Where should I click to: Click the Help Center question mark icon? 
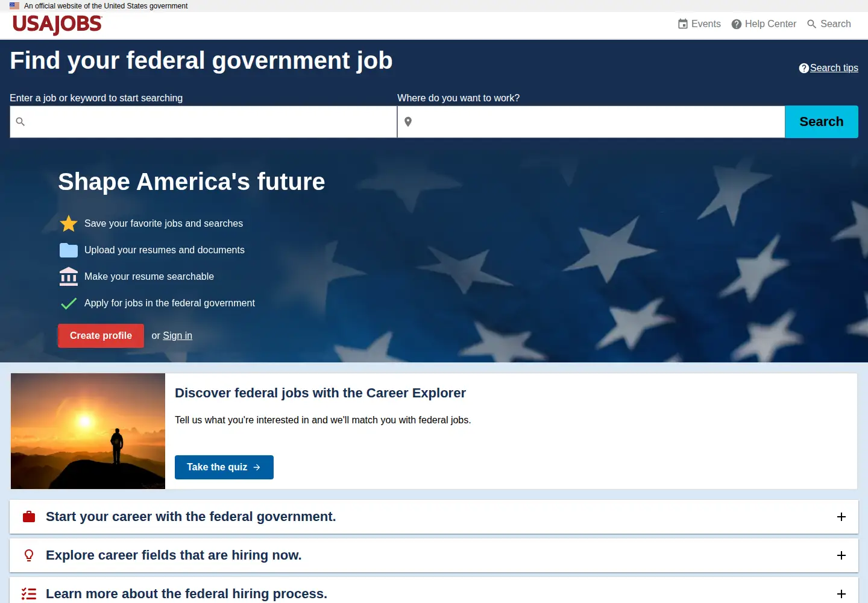pyautogui.click(x=737, y=24)
